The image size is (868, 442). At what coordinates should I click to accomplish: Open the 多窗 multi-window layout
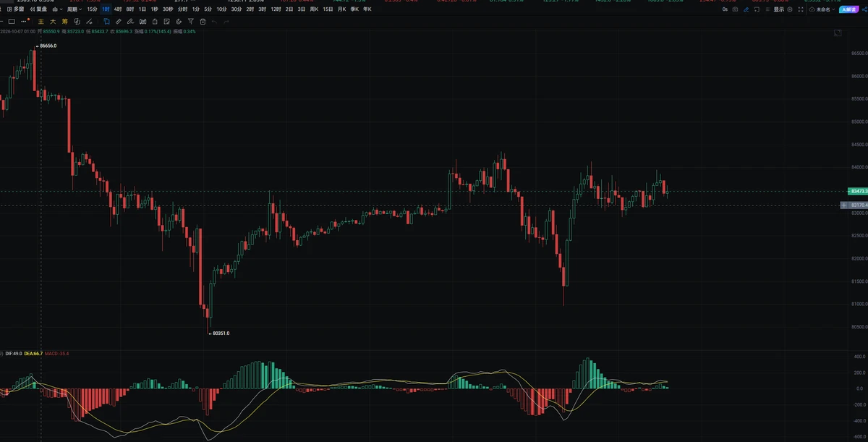point(15,9)
